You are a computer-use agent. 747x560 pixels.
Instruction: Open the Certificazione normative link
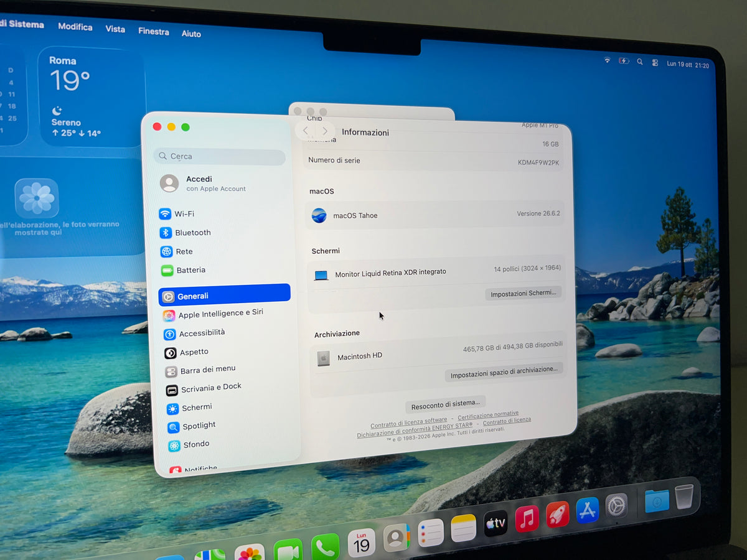pyautogui.click(x=488, y=416)
